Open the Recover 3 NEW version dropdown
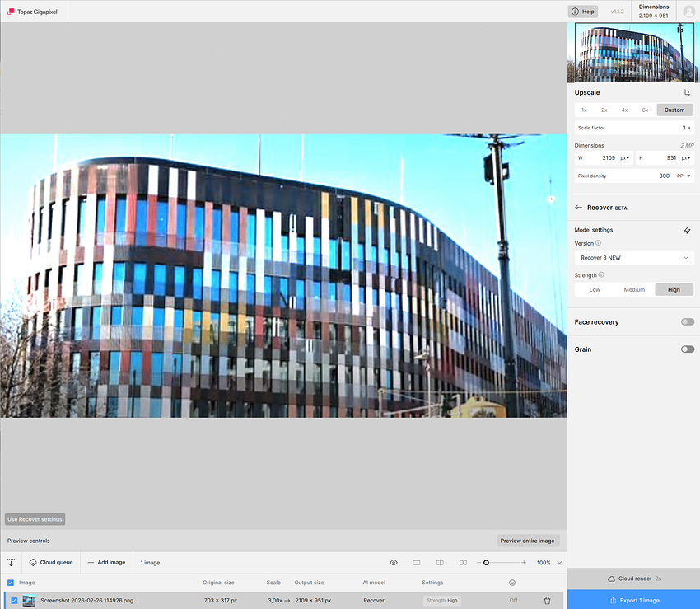The image size is (700, 609). [634, 257]
